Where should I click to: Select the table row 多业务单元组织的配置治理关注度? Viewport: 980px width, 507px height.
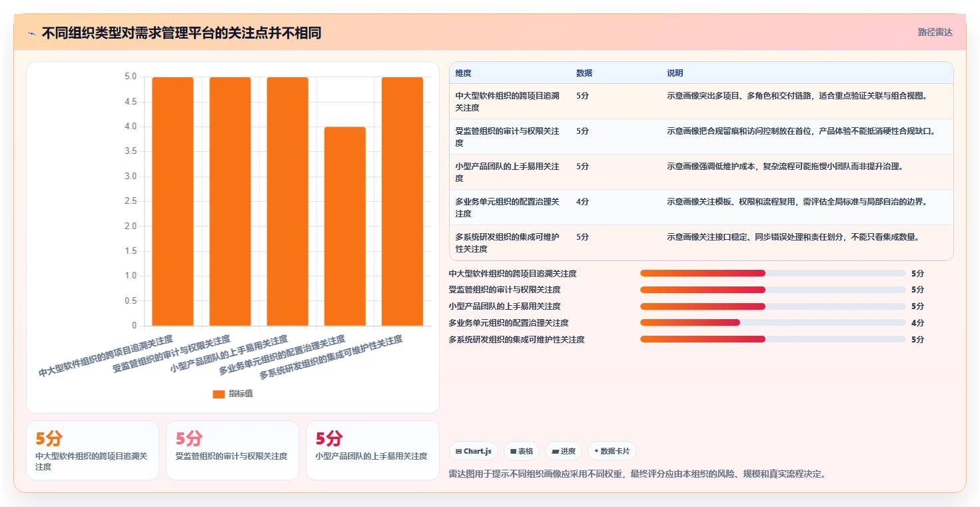coord(701,207)
